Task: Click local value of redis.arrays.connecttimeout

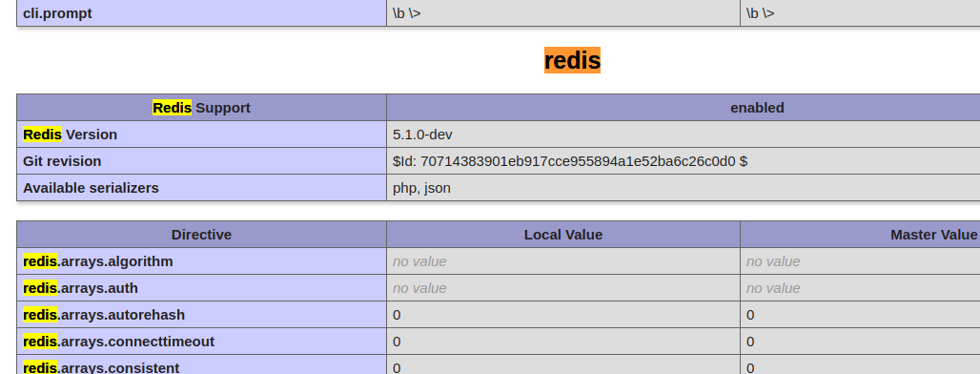Action: pyautogui.click(x=563, y=342)
